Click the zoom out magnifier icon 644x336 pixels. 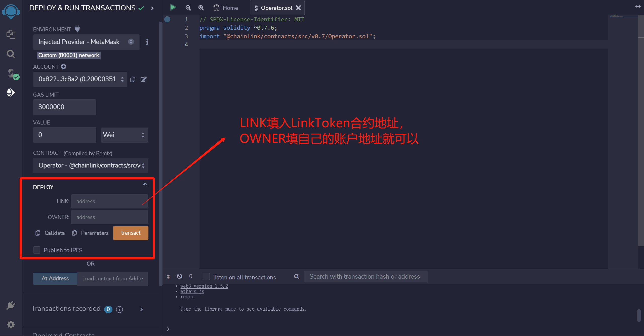(188, 8)
